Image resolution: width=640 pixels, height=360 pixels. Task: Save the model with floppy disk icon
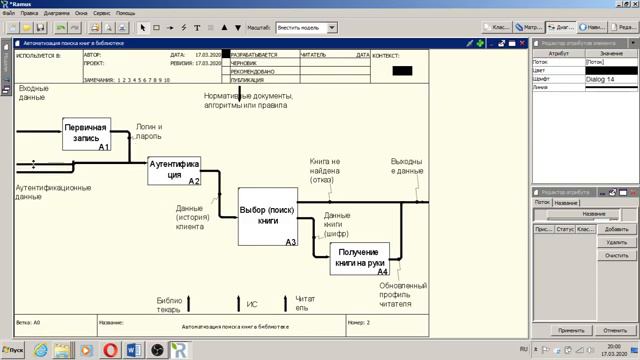[x=40, y=28]
